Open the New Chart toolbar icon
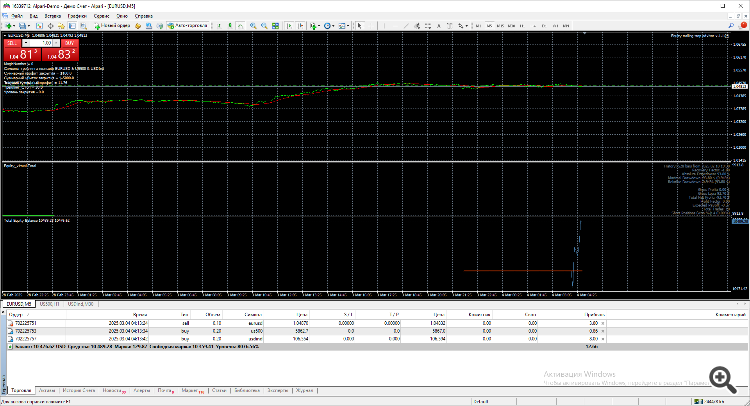 tap(8, 27)
